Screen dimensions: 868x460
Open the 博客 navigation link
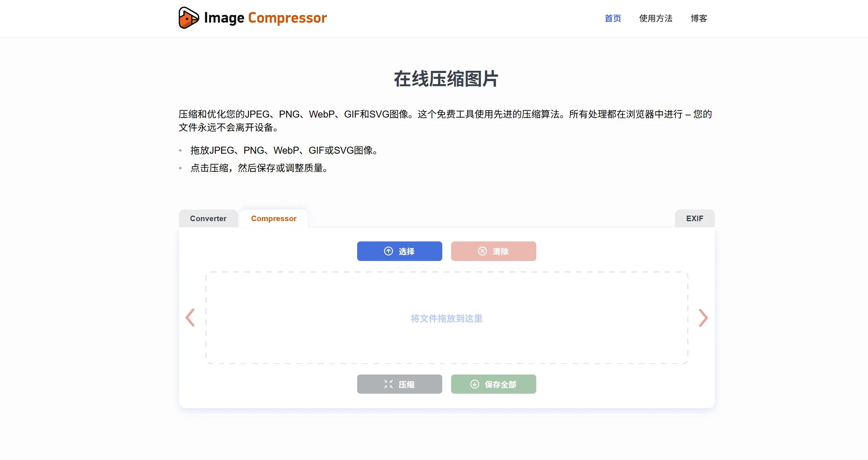[x=699, y=18]
